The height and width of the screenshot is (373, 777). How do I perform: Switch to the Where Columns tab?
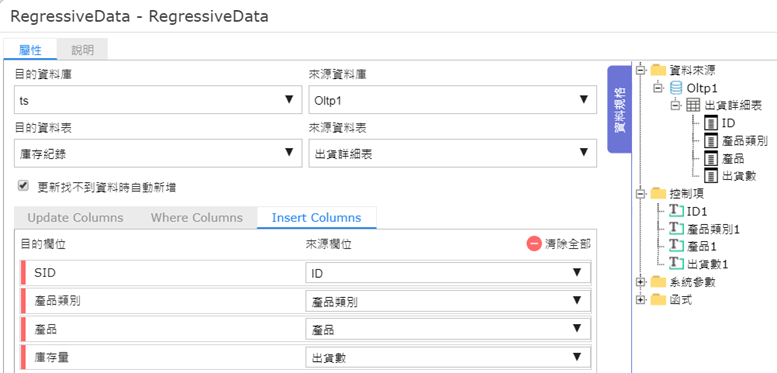[x=197, y=217]
